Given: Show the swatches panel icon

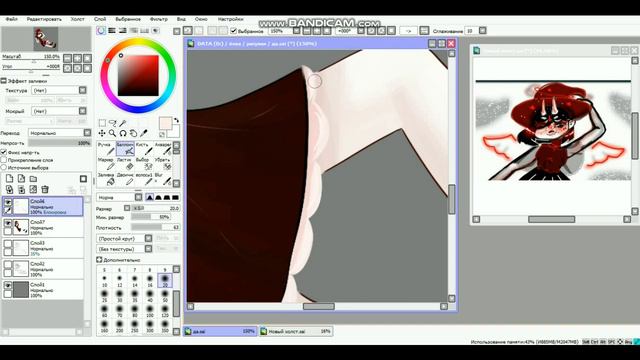Looking at the screenshot, I should point(144,31).
